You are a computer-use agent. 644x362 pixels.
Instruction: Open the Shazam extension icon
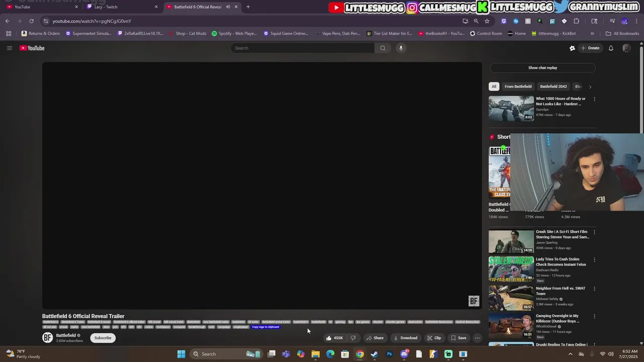coord(516,21)
